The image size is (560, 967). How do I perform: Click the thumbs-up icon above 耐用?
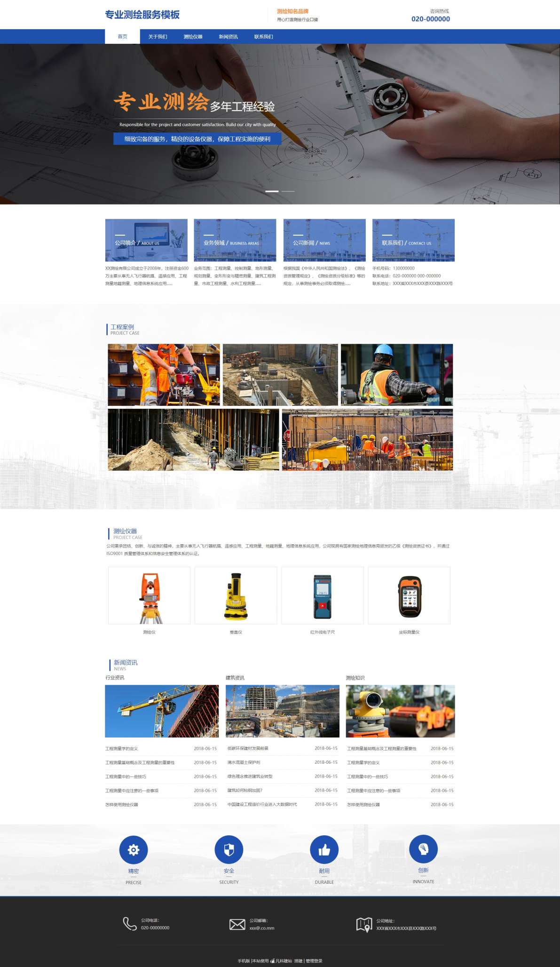tap(324, 850)
